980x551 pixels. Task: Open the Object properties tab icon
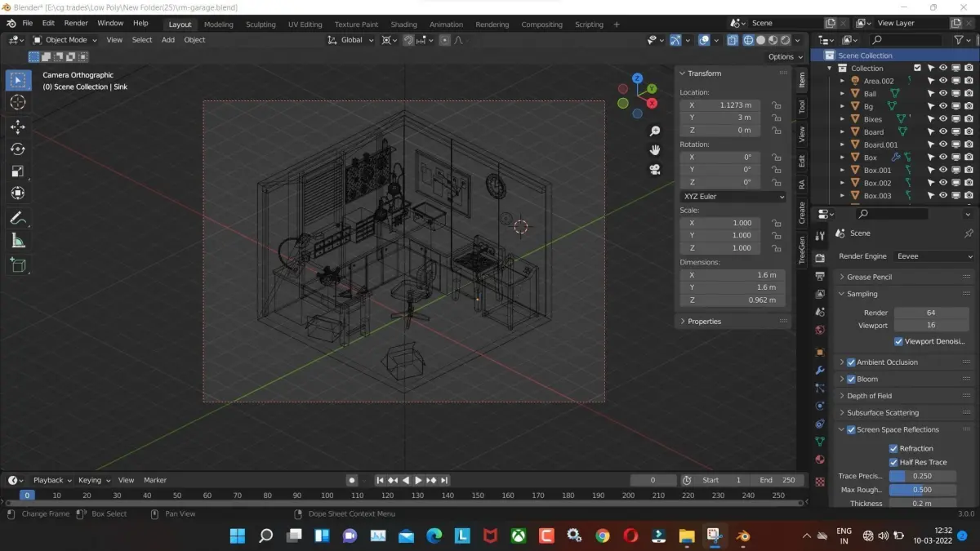pyautogui.click(x=820, y=352)
